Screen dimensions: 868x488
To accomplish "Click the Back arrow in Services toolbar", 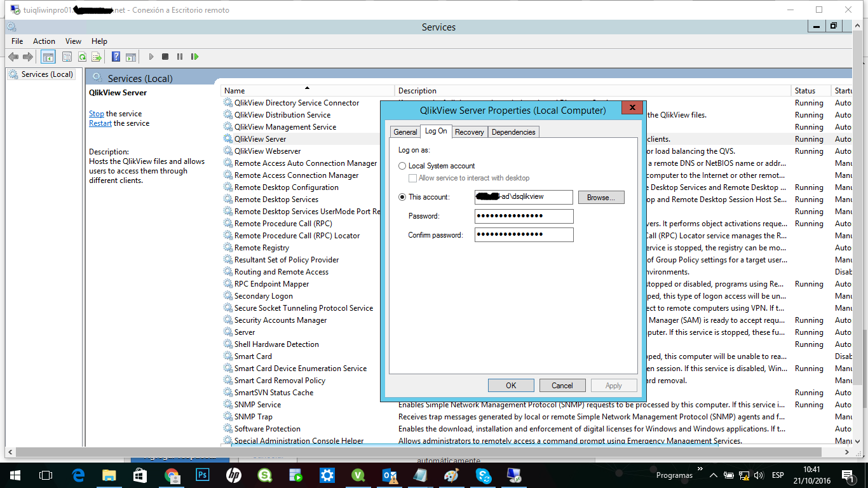I will click(x=13, y=57).
